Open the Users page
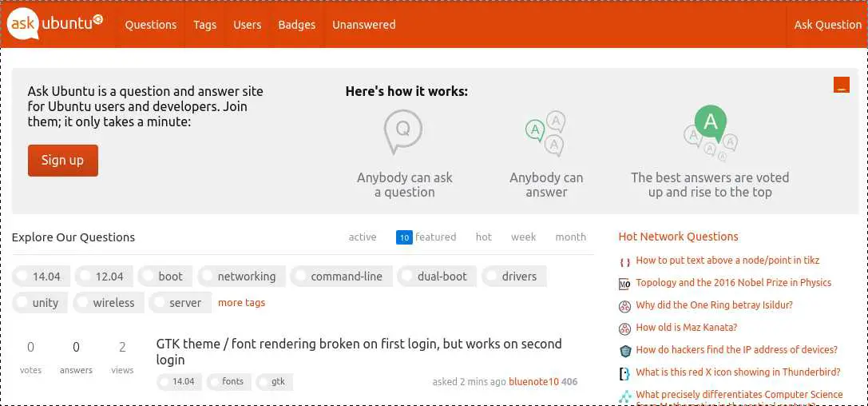 click(247, 25)
